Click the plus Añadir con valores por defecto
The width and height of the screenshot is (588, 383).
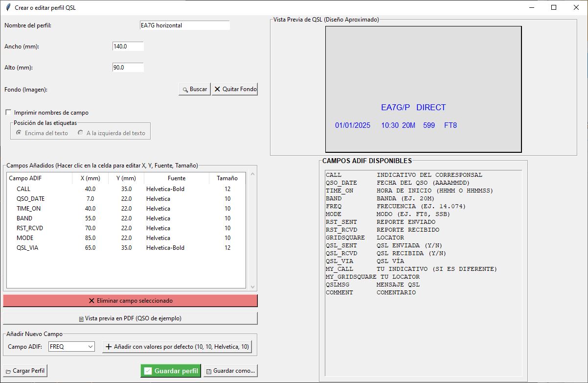[x=177, y=347]
